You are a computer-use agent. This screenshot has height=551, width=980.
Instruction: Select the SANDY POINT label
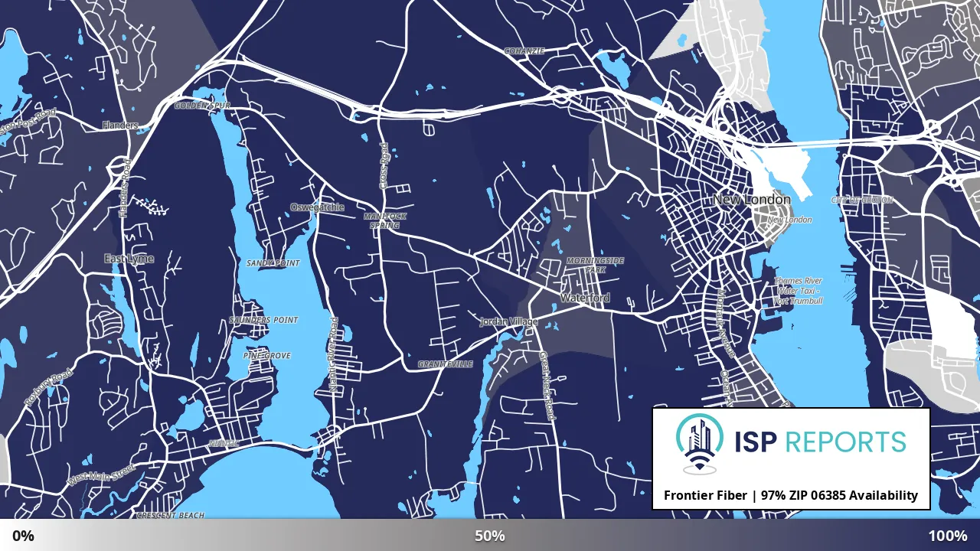273,263
